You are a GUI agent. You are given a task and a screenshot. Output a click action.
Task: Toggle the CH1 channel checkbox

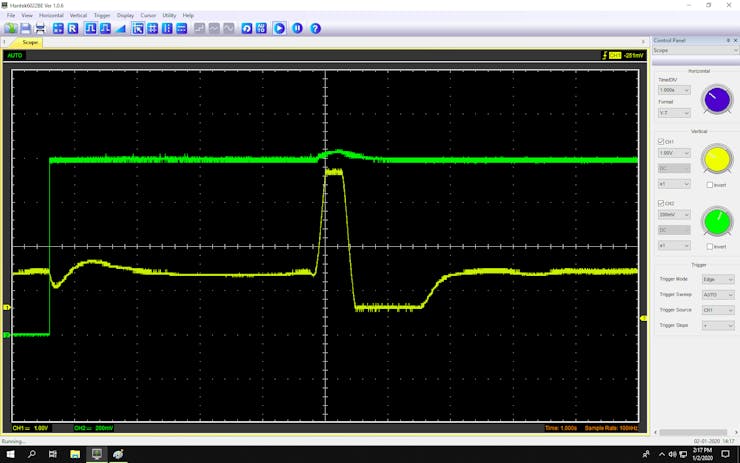[x=661, y=142]
